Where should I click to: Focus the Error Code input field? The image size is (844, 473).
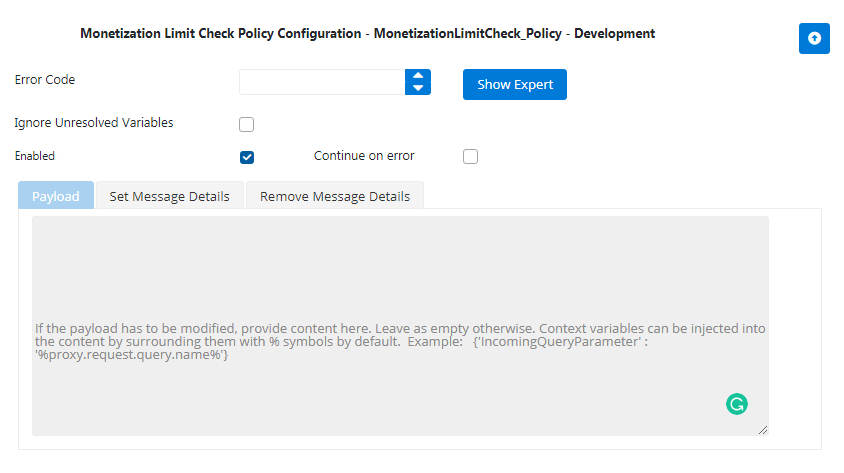322,82
